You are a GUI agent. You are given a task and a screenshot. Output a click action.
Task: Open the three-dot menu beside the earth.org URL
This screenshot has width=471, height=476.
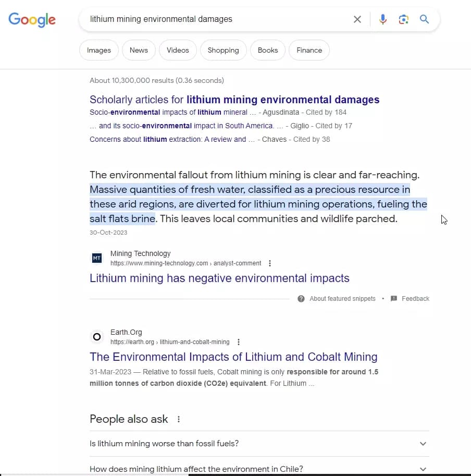pos(239,342)
